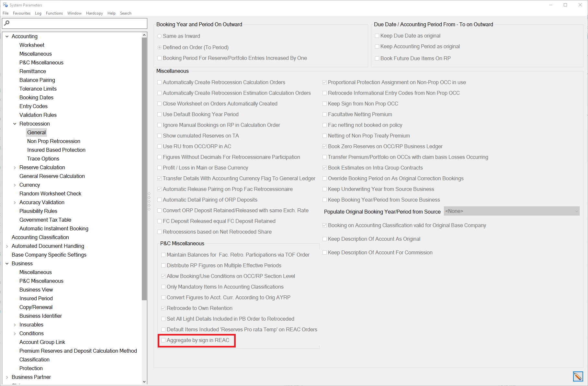Open the Hardcopy menu
Screen dimensions: 588x386
click(x=94, y=13)
